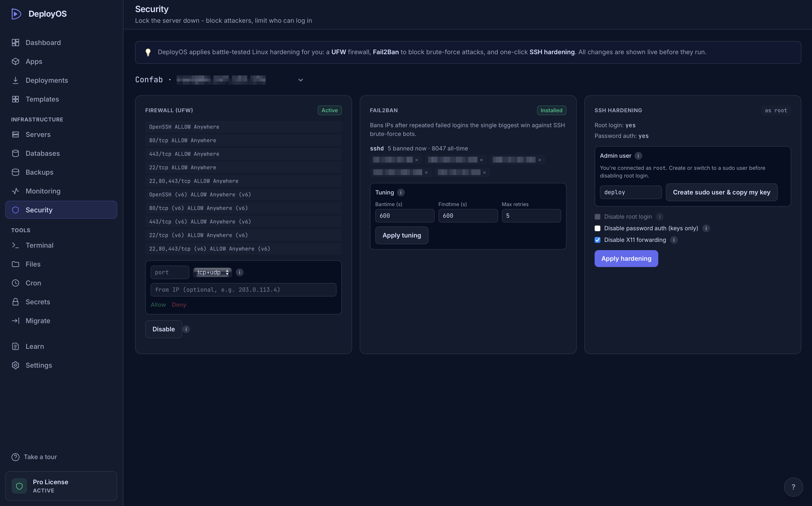Show info for Admin user

[638, 156]
